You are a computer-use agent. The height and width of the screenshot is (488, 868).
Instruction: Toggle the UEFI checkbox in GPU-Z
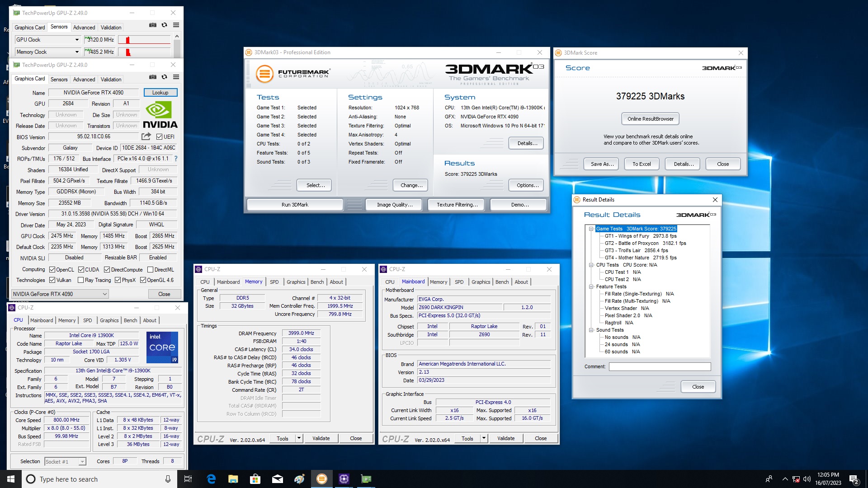(x=159, y=136)
